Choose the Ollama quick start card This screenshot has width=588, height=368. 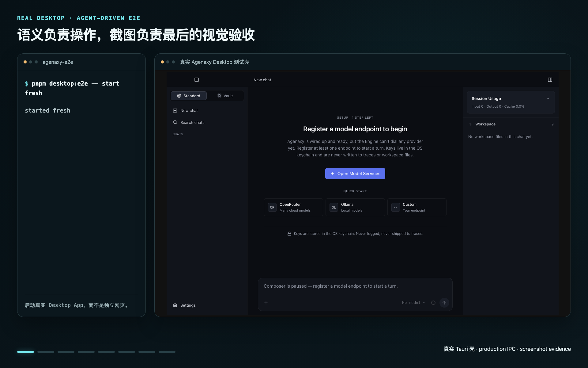coord(355,207)
